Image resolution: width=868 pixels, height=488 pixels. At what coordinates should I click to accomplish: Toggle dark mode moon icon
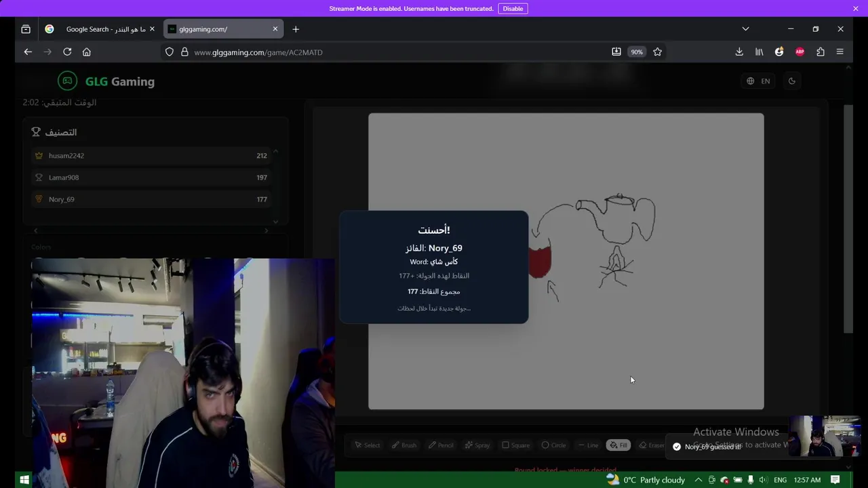791,81
